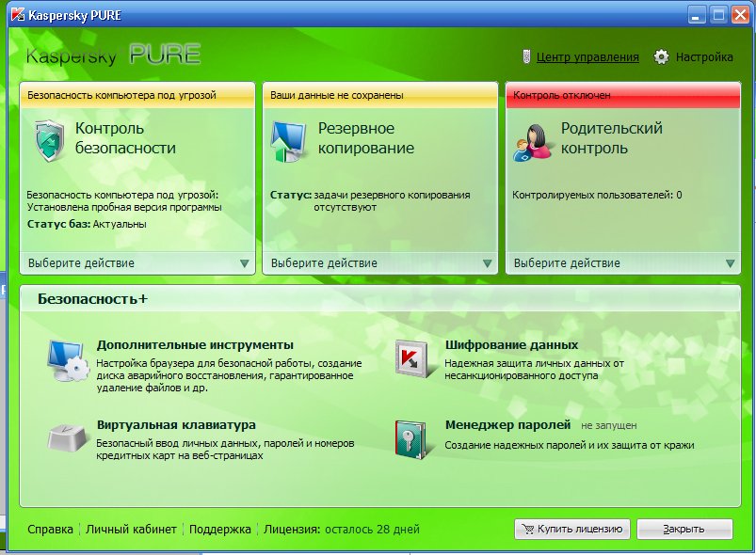The width and height of the screenshot is (756, 555).
Task: Click the не запущен status label
Action: click(608, 426)
